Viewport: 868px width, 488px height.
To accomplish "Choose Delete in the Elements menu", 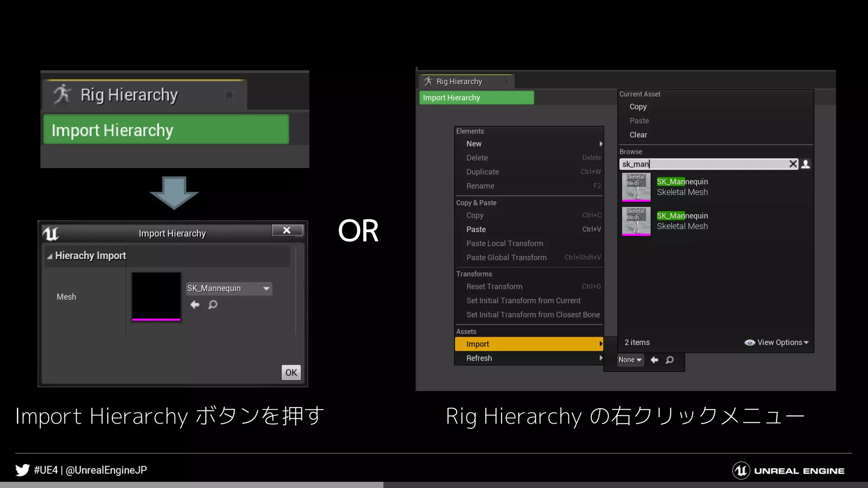I will click(x=529, y=158).
